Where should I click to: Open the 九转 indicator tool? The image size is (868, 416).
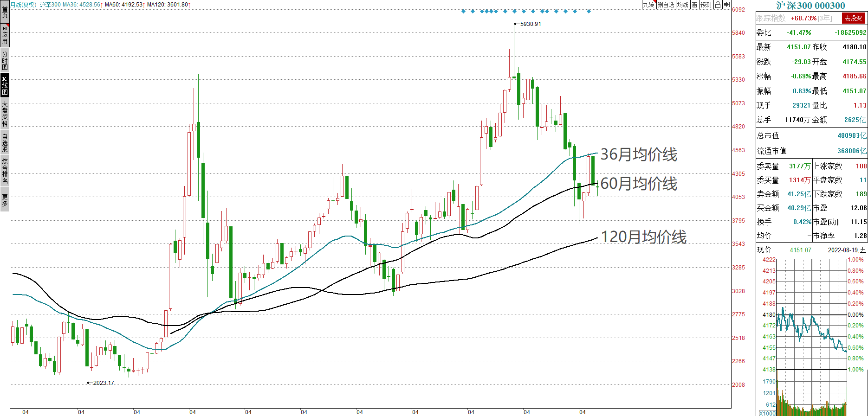pyautogui.click(x=648, y=5)
